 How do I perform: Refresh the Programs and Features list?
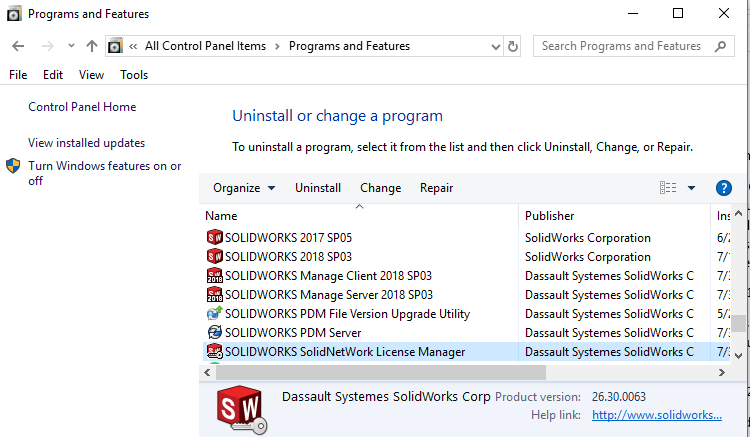coord(512,46)
